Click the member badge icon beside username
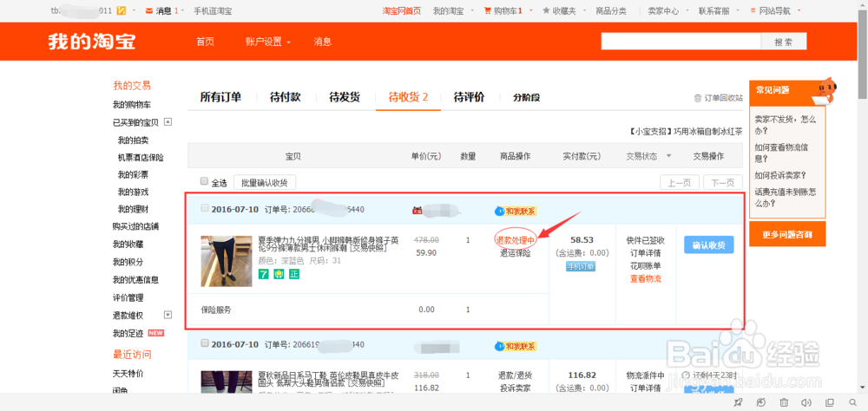The height and width of the screenshot is (411, 868). 121,10
